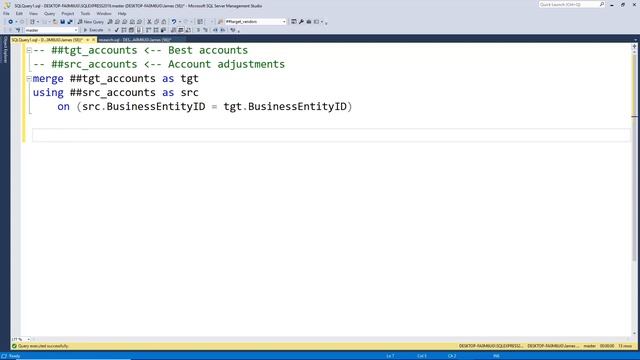640x360 pixels.
Task: Click the Solution Explorer window icon
Action: coord(294,22)
